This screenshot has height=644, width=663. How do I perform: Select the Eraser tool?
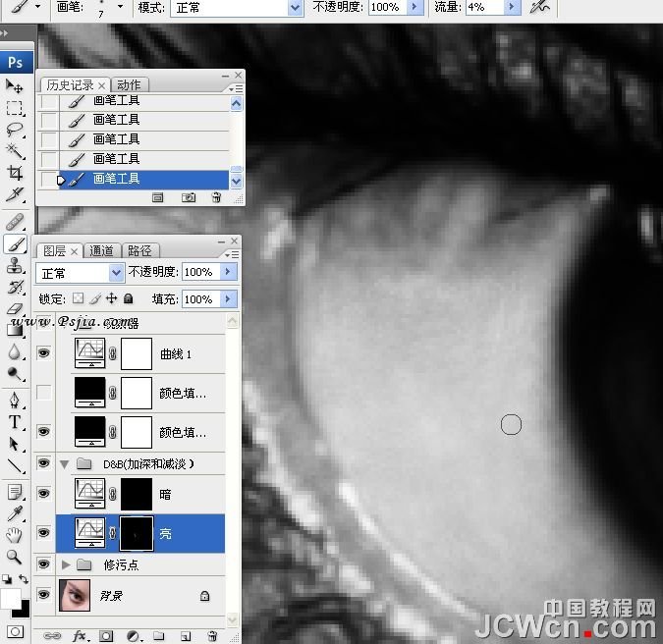click(x=15, y=309)
